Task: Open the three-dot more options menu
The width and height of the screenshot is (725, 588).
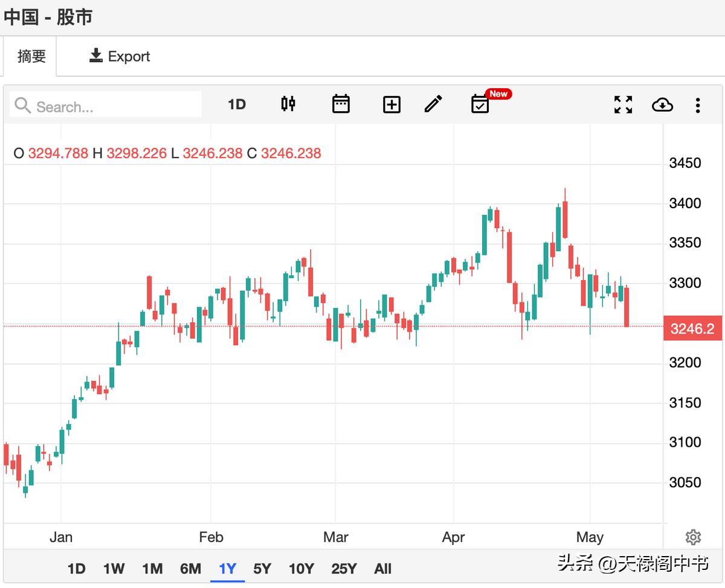Action: click(698, 106)
